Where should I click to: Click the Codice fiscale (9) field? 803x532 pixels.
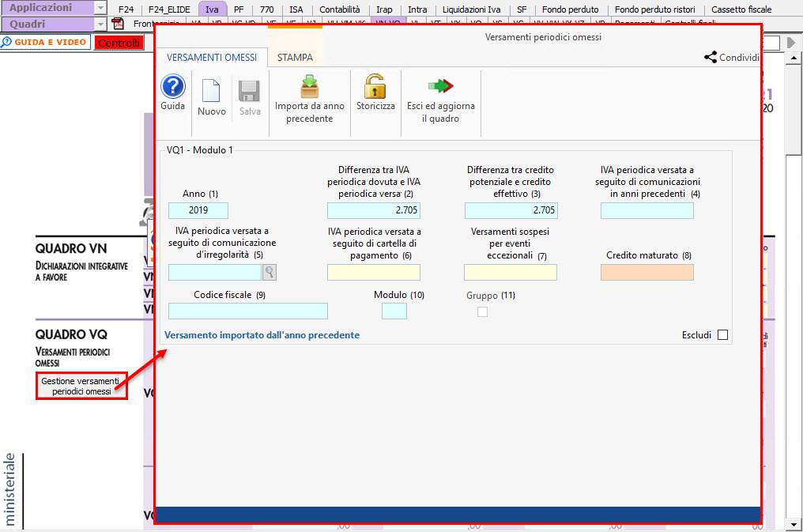(x=248, y=311)
